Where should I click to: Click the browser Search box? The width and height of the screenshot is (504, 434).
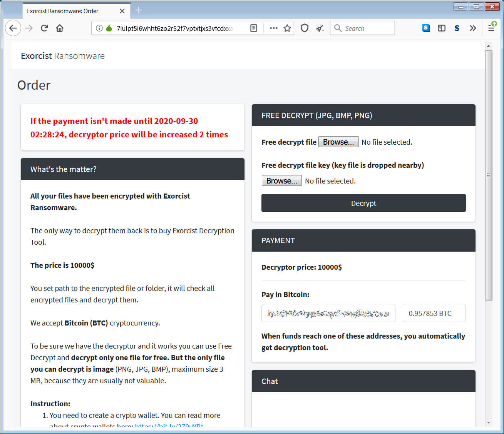coord(363,28)
